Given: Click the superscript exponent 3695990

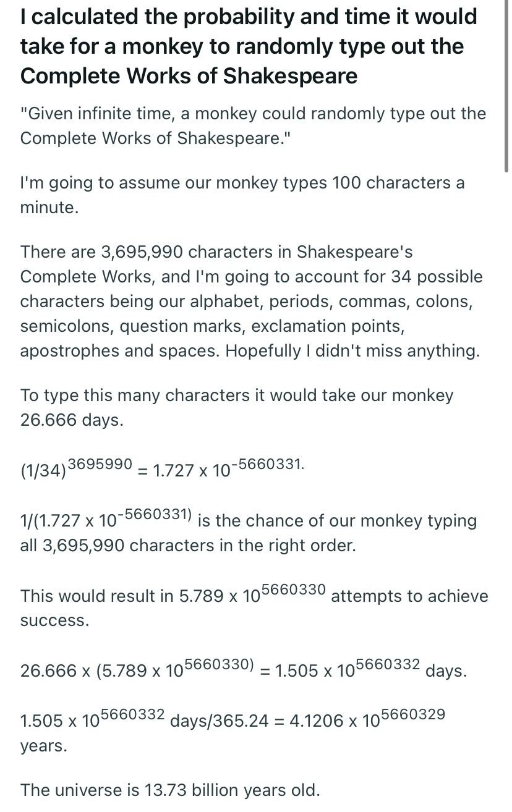Looking at the screenshot, I should [x=100, y=462].
